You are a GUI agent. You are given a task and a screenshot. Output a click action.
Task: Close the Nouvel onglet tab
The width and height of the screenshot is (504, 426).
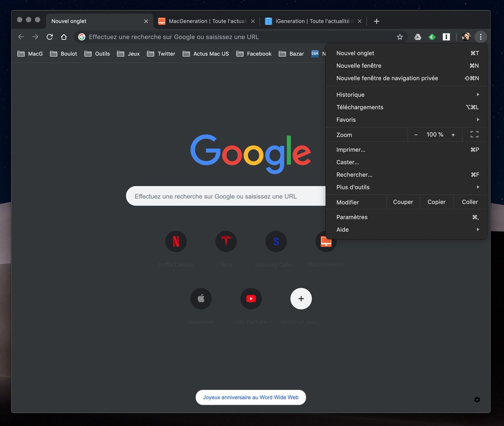coord(146,21)
